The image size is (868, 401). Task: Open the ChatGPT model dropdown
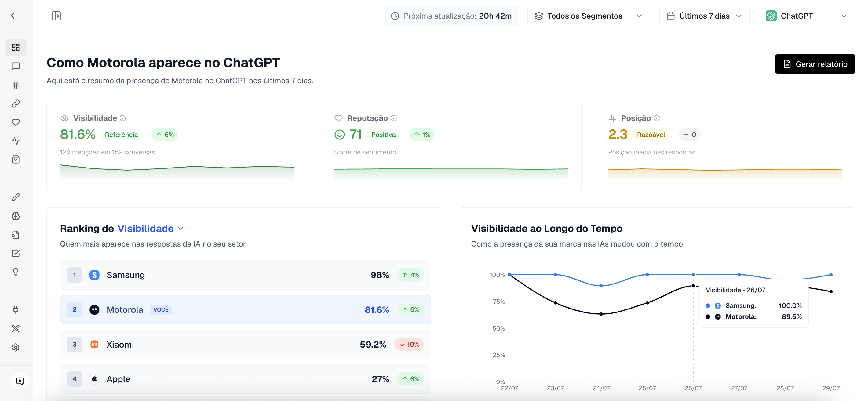coord(807,16)
